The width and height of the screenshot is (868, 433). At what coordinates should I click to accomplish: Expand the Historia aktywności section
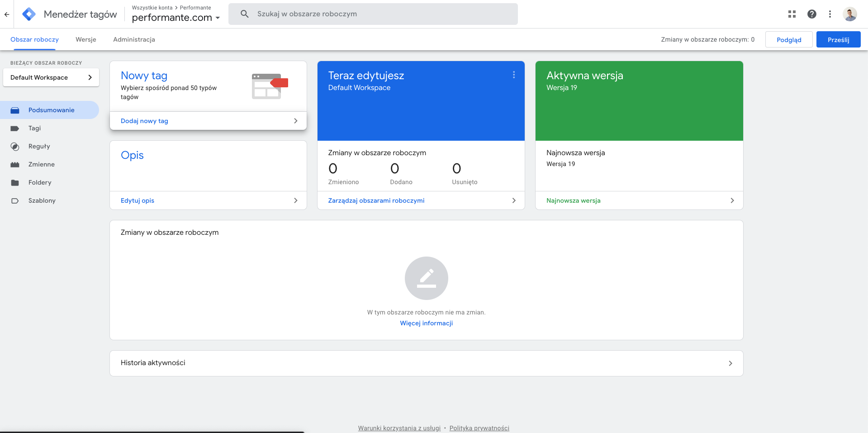[730, 363]
